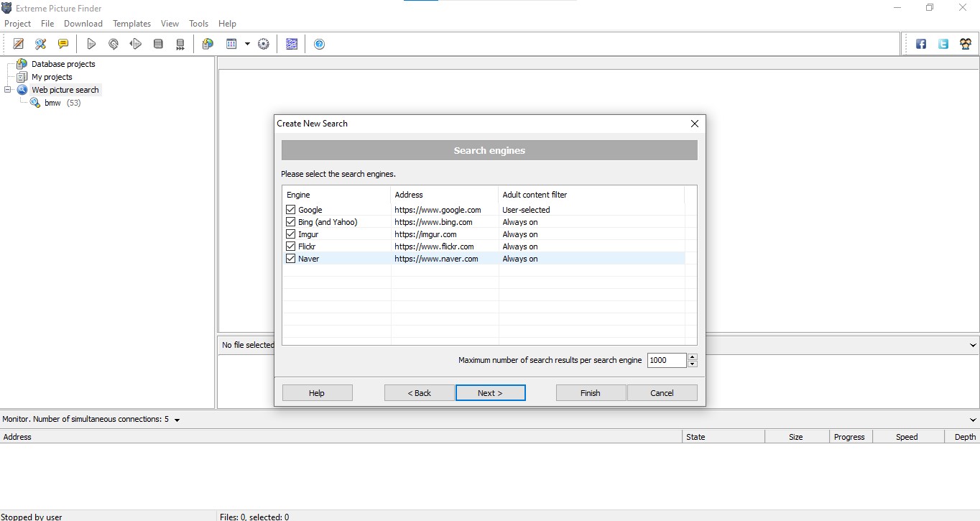Uncheck the Imgur search engine checkbox
The image size is (980, 521).
(291, 234)
